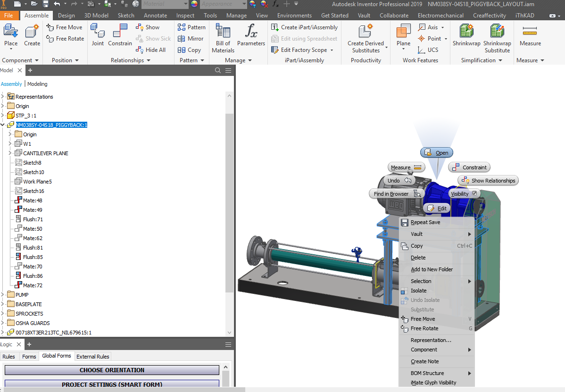Screen dimensions: 565x392
Task: Add a new browser panel with plus
Action: point(30,70)
